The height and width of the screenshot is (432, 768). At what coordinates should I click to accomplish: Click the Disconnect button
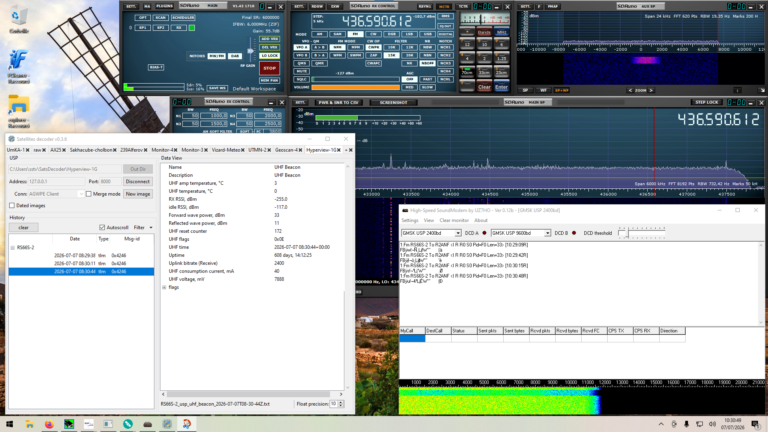coord(138,181)
